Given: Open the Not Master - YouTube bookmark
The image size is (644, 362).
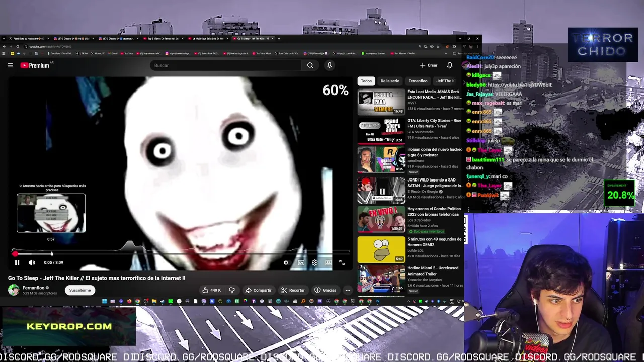Looking at the screenshot, I should (404, 53).
